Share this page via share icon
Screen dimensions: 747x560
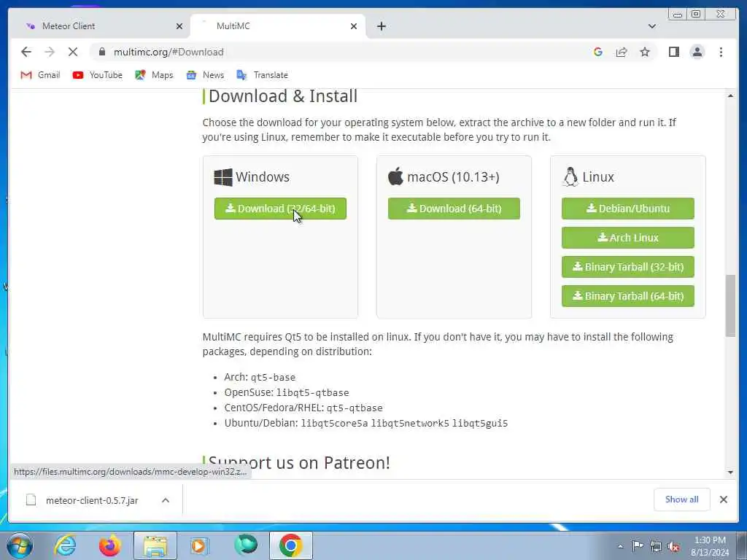click(x=622, y=52)
